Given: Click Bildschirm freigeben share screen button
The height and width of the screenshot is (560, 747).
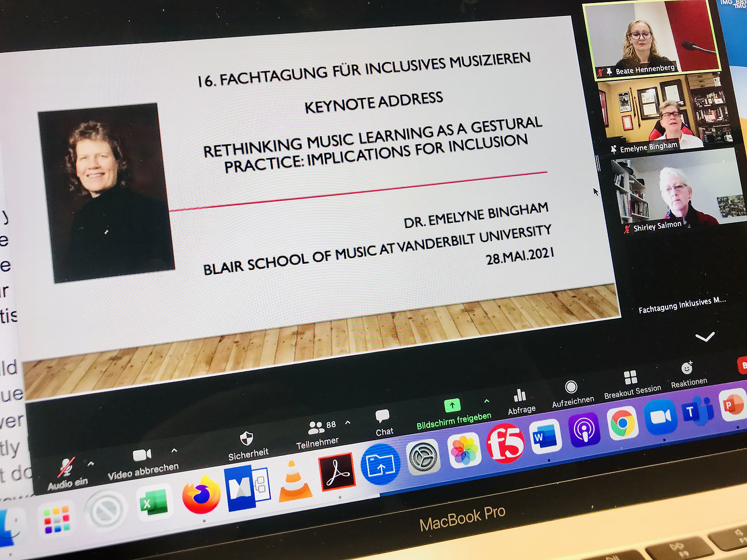Looking at the screenshot, I should click(x=452, y=405).
